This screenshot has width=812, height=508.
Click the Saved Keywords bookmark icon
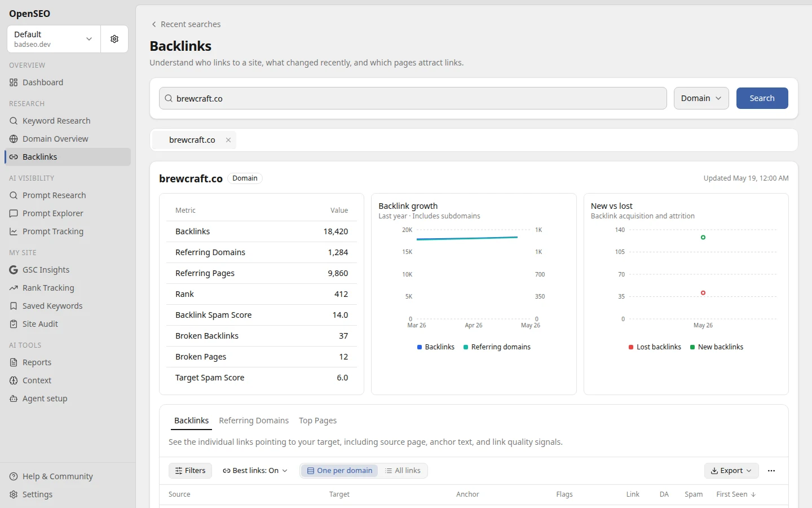(x=14, y=306)
